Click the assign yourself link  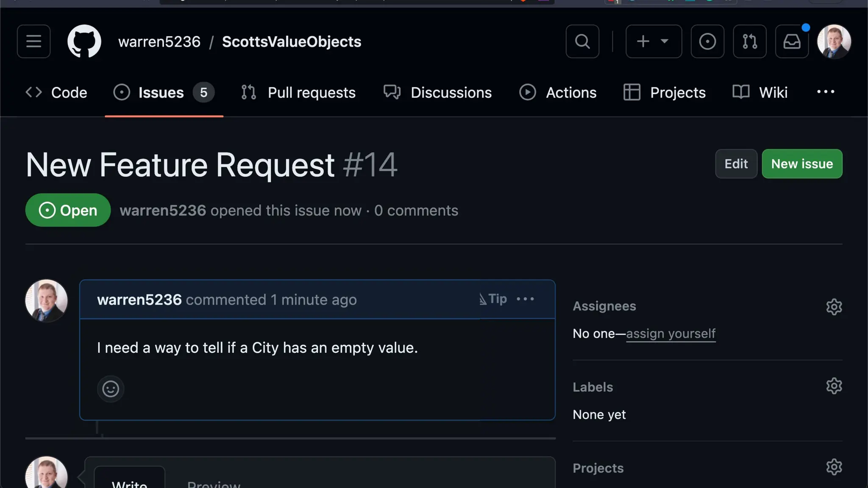click(x=670, y=334)
